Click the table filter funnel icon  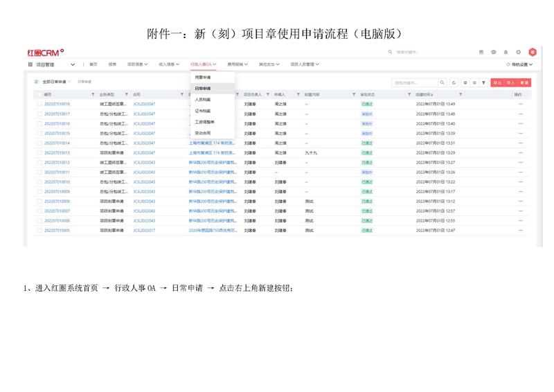pyautogui.click(x=483, y=82)
